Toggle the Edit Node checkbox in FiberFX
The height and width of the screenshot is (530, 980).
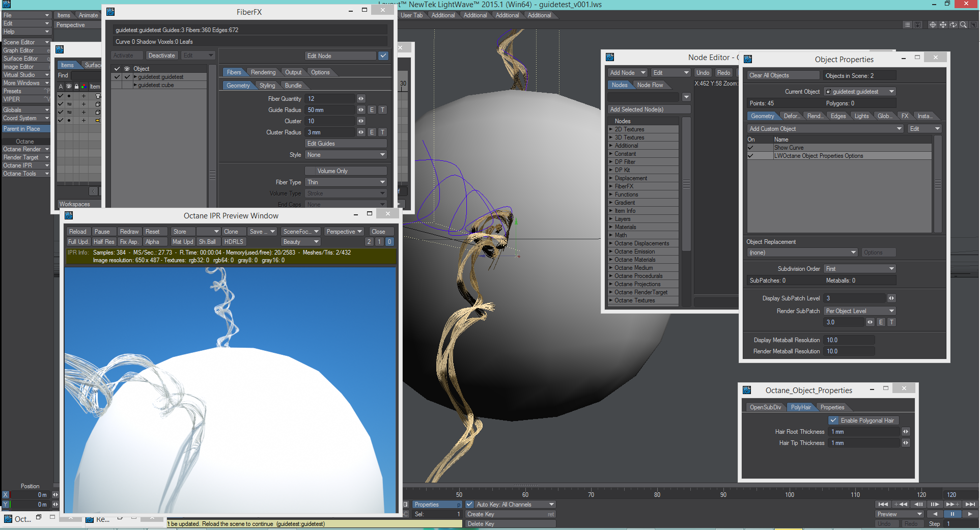click(383, 56)
